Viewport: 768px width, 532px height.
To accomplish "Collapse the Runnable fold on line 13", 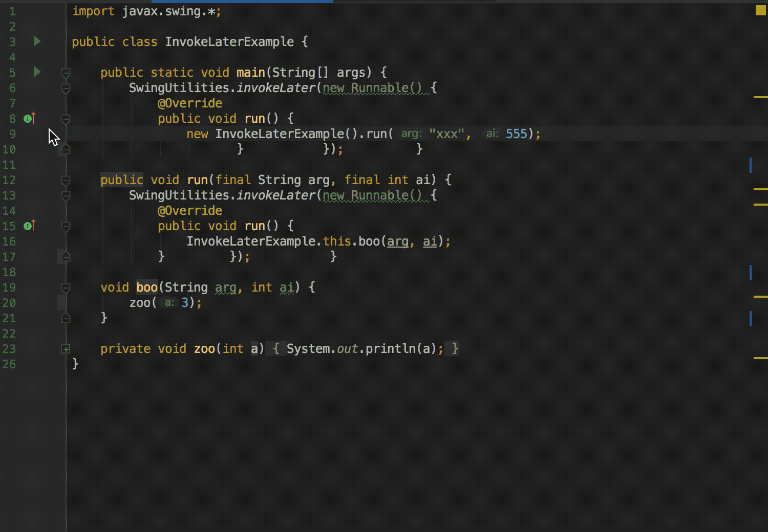I will [66, 196].
